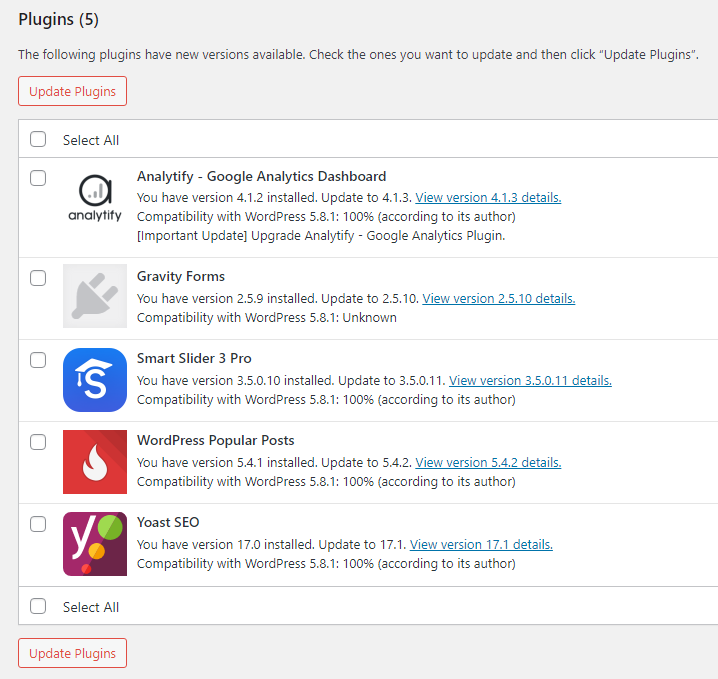Click the Gravity Forms plugin title

(x=181, y=276)
